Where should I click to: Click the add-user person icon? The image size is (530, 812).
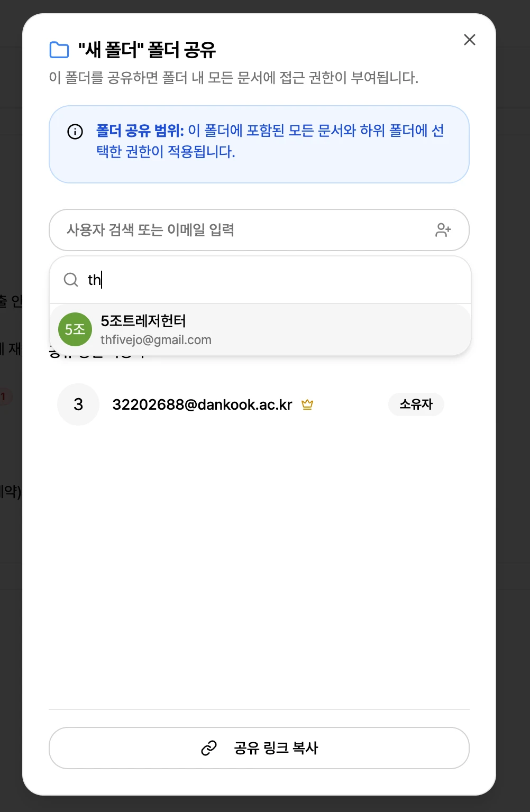443,230
